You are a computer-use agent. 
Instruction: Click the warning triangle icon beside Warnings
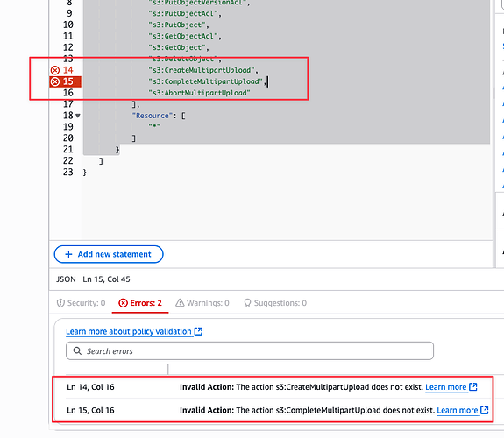click(x=180, y=303)
